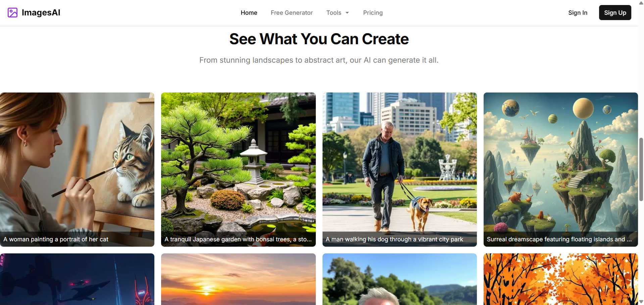644x305 pixels.
Task: Open the Japanese garden bonsai image
Action: click(x=238, y=170)
